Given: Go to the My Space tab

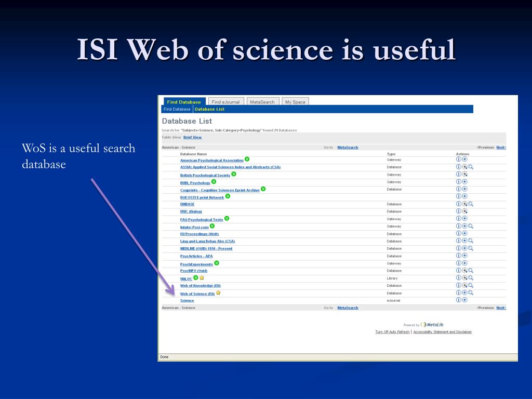Looking at the screenshot, I should pyautogui.click(x=295, y=102).
